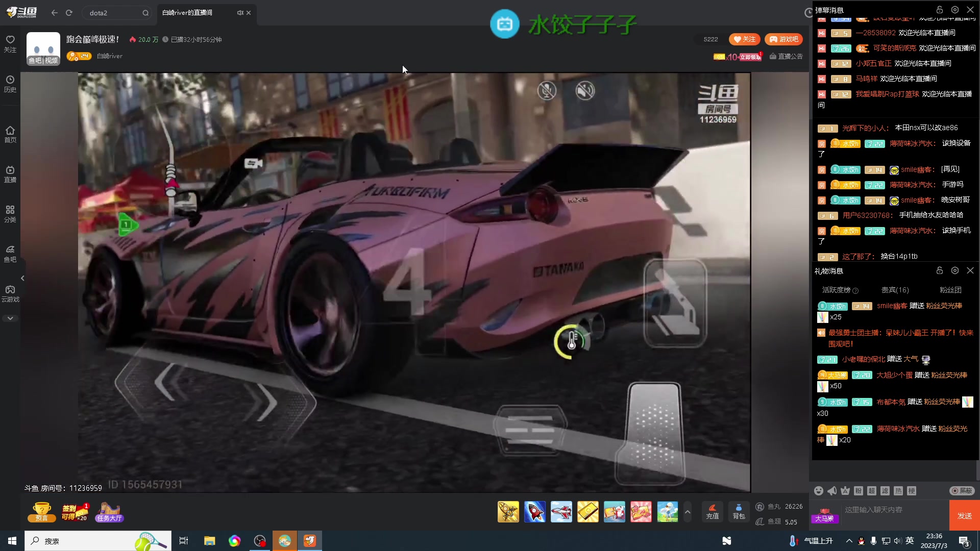Viewport: 980px width, 551px height.
Task: Switch to 贵宾(16) tab
Action: [x=895, y=290]
